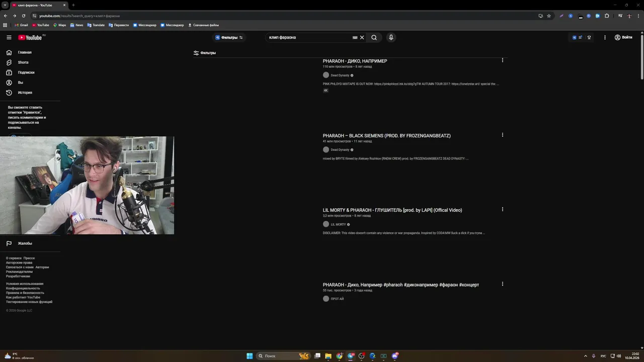This screenshot has height=362, width=644.
Task: Open Авторские права footer link
Action: pos(19,262)
